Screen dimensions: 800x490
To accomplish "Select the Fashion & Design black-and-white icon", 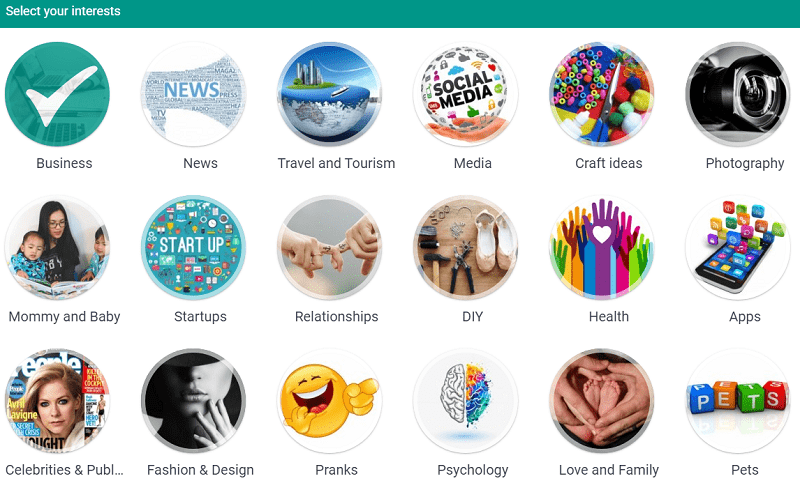I will pos(193,401).
